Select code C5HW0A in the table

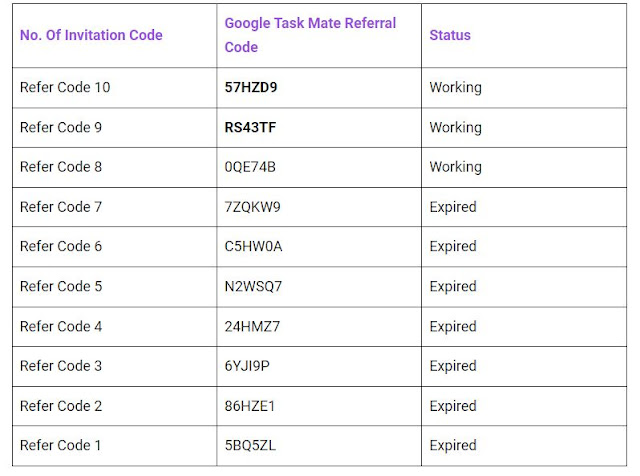(x=253, y=247)
